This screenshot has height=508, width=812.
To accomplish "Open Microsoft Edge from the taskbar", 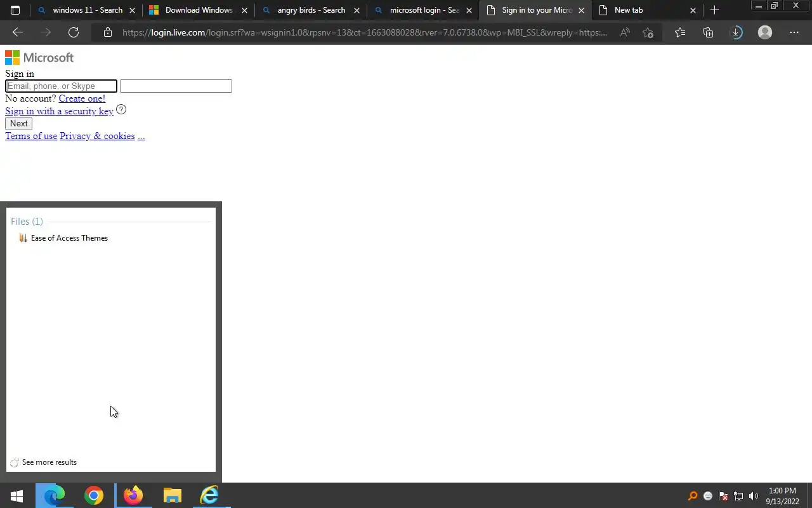I will (55, 495).
